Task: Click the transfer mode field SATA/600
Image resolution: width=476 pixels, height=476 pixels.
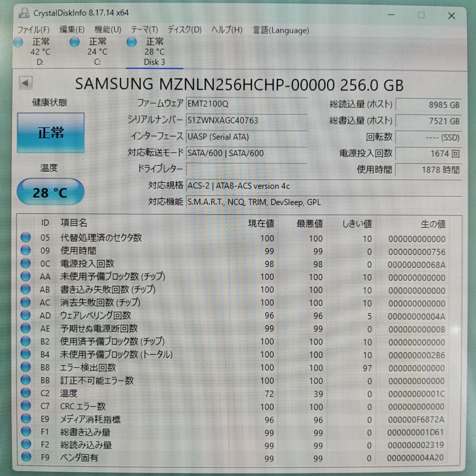Action: (x=246, y=153)
